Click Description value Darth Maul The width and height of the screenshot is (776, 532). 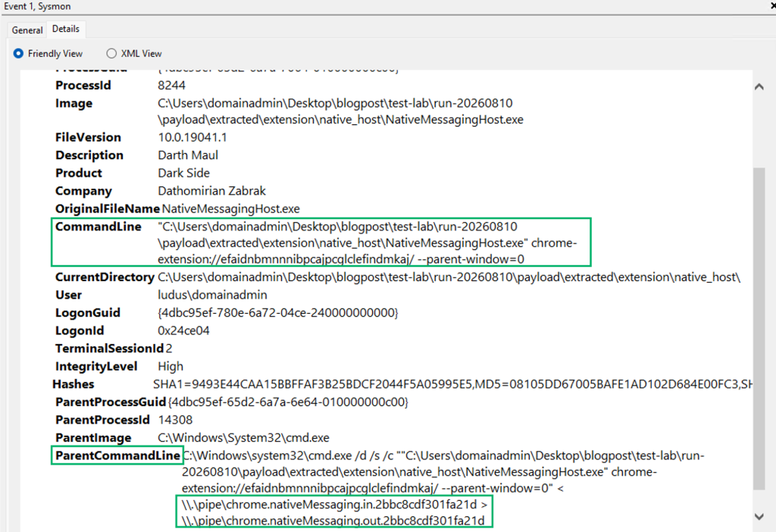coord(188,155)
